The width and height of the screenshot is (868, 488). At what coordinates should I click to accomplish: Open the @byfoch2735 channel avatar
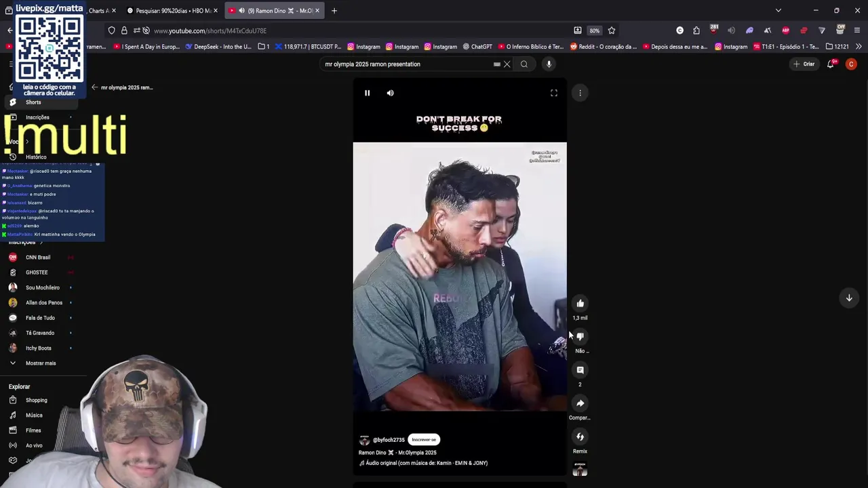364,440
